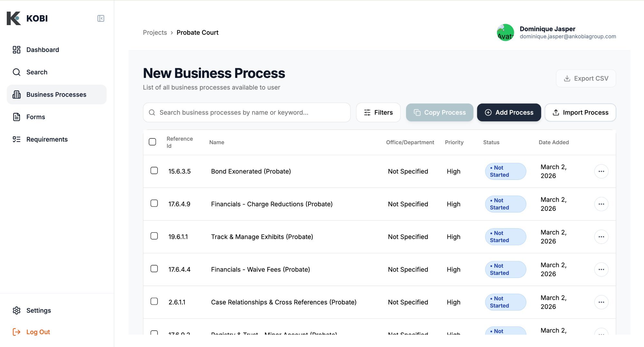Navigate to Projects via breadcrumb
The width and height of the screenshot is (644, 347).
155,32
